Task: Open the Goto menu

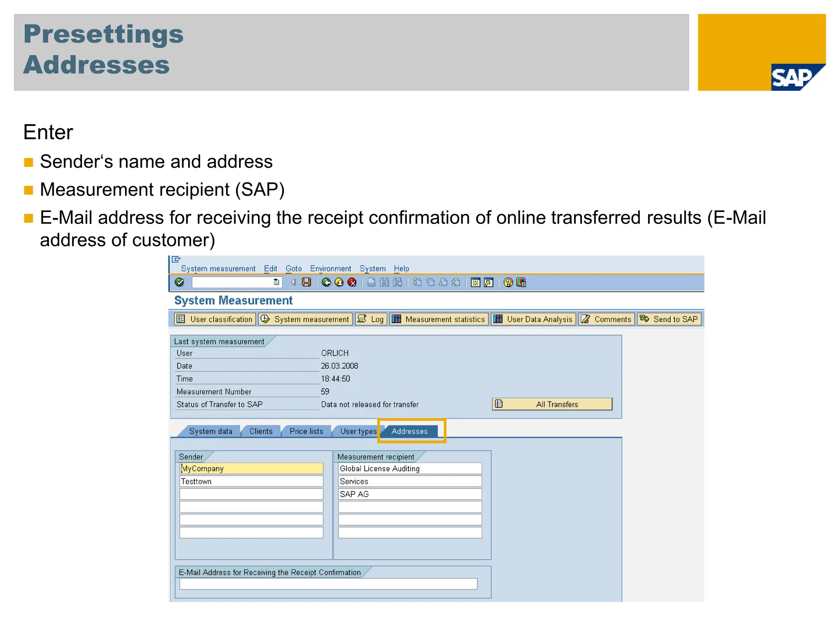Action: pos(294,269)
